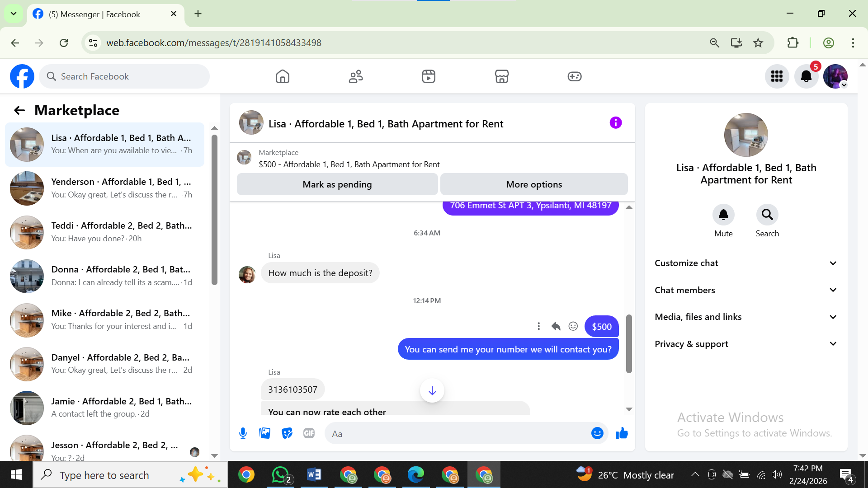The width and height of the screenshot is (868, 488).
Task: Open Facebook notifications bell
Action: coord(806,76)
